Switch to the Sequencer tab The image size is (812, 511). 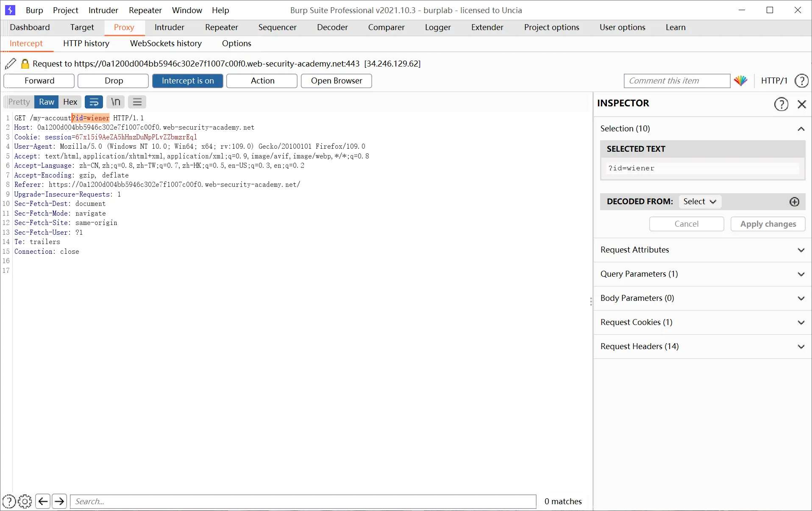point(278,27)
